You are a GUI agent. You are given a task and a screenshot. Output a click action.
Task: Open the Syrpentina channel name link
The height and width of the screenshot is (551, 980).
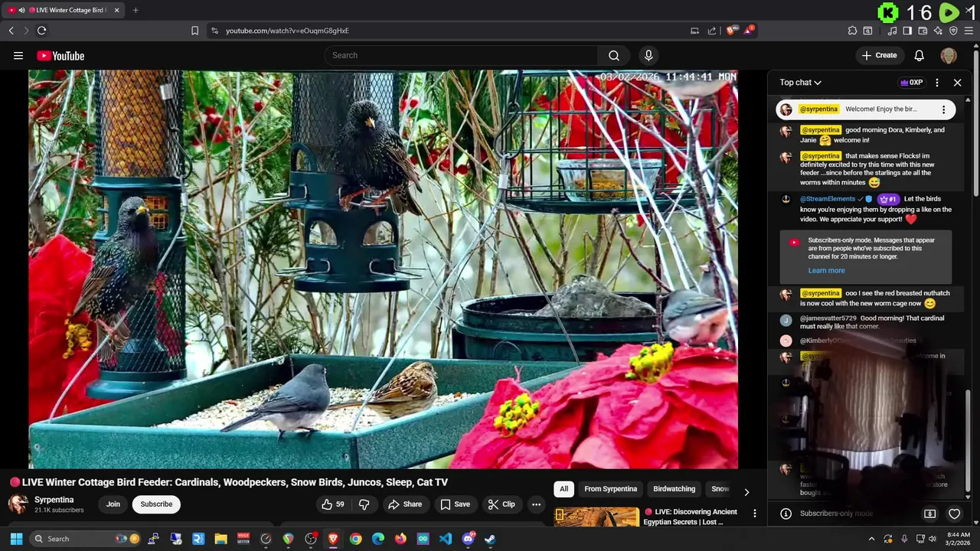tap(54, 500)
